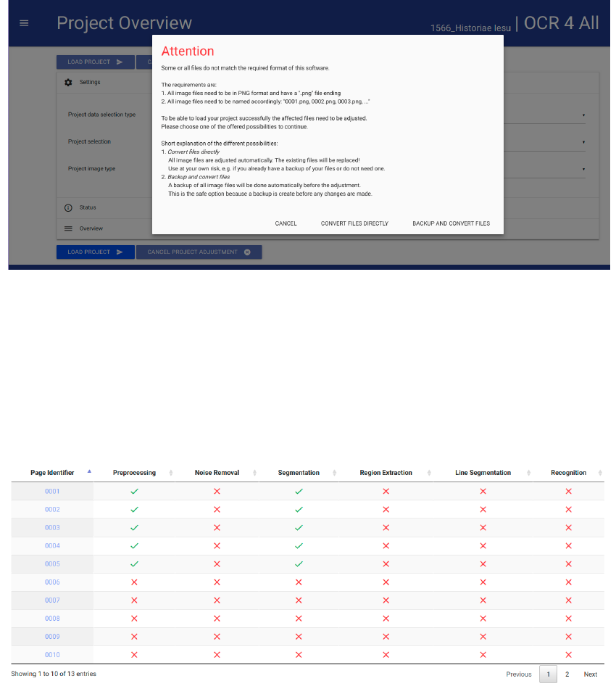Sort by Page Identifier column
This screenshot has height=694, width=616.
click(x=52, y=473)
